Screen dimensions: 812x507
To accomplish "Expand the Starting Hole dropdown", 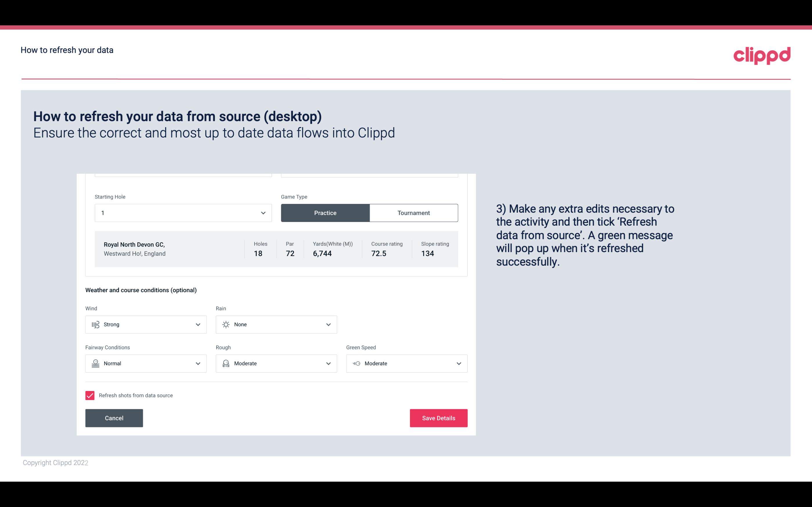I will coord(263,213).
